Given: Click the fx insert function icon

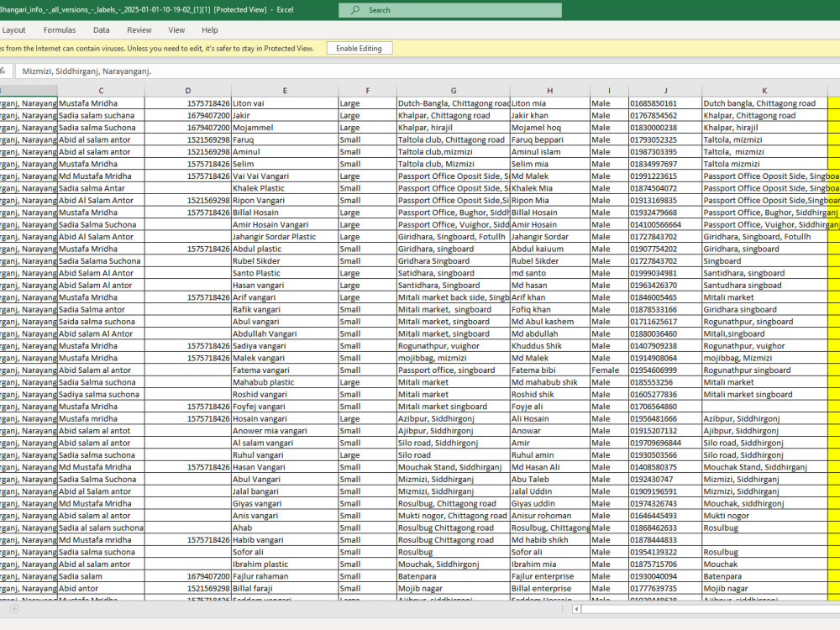Looking at the screenshot, I should (x=3, y=71).
